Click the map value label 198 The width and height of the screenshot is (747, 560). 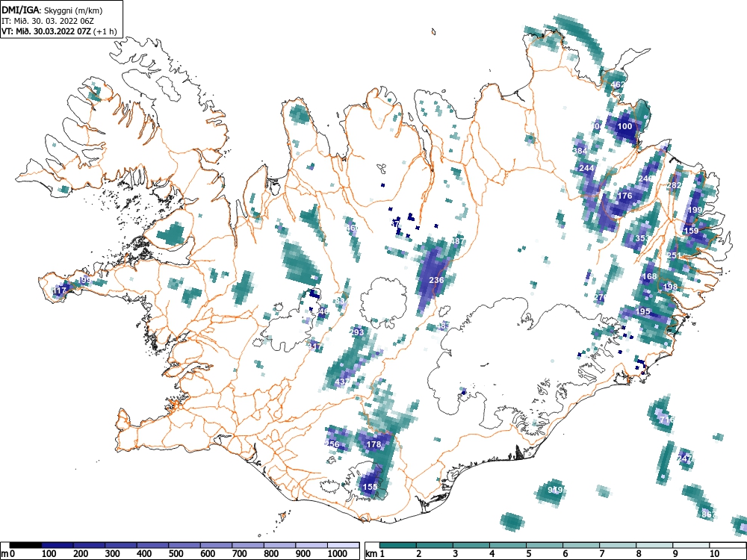(x=670, y=287)
